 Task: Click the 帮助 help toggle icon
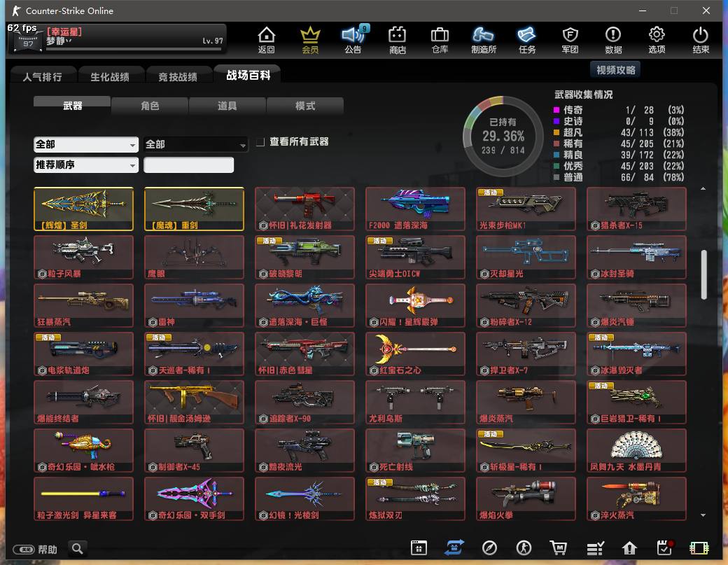pyautogui.click(x=24, y=549)
